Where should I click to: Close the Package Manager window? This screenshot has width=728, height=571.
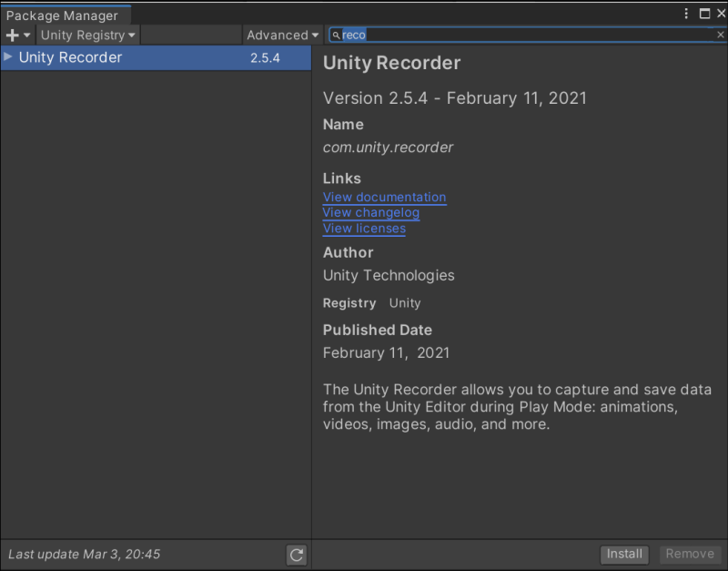722,14
